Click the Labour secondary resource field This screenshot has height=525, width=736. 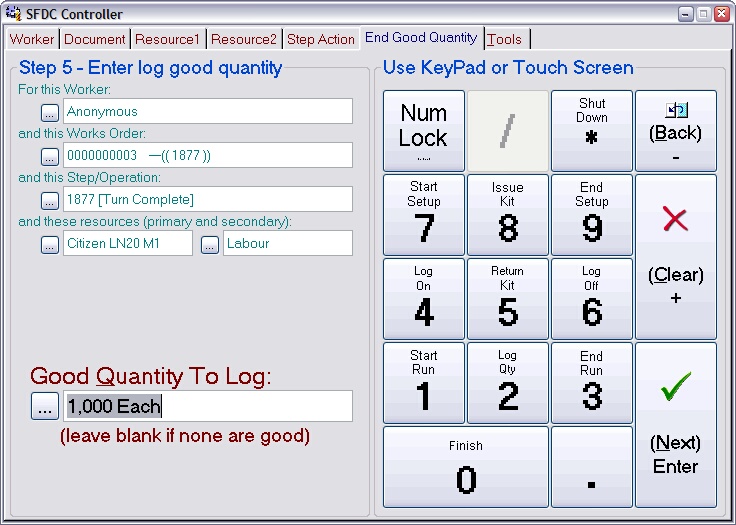click(x=288, y=243)
